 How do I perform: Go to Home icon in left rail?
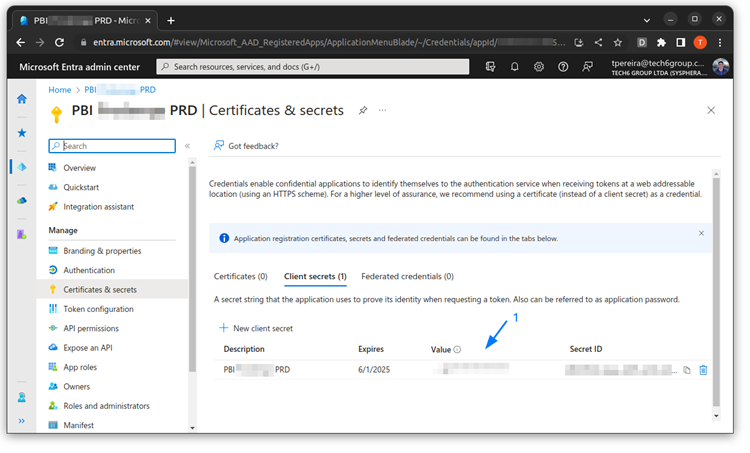point(22,99)
